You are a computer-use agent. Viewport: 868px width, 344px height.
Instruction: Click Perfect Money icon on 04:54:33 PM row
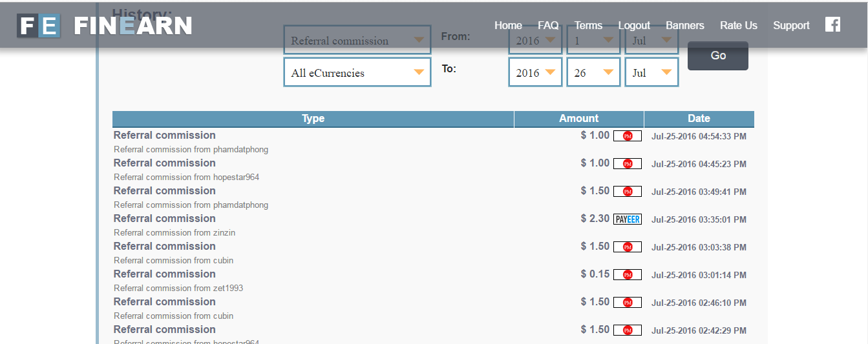[627, 136]
